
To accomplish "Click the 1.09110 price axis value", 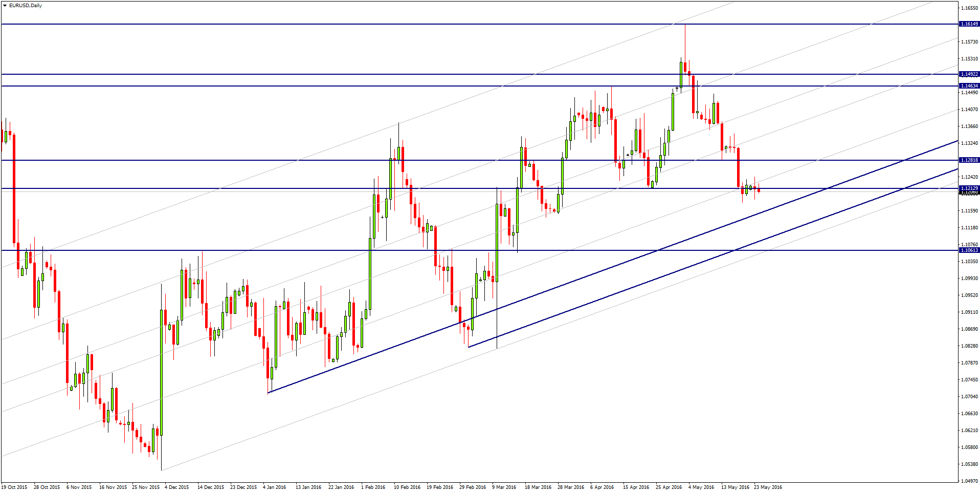I will pyautogui.click(x=970, y=312).
